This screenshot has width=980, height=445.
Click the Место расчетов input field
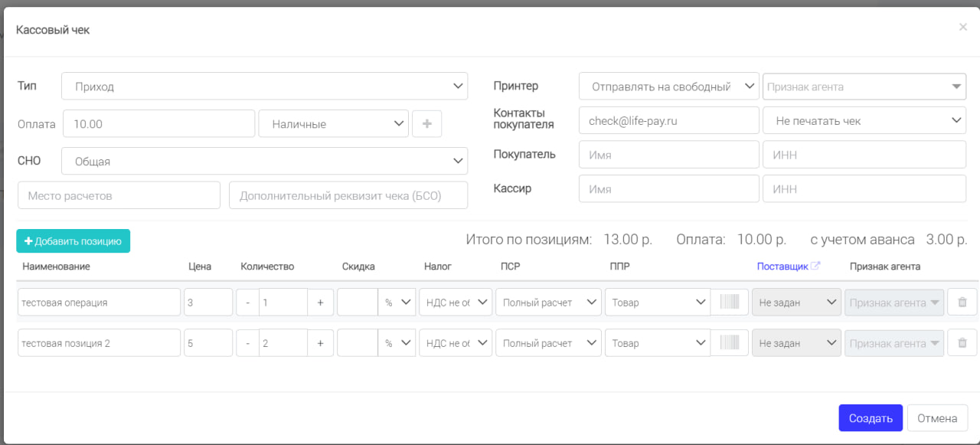(119, 195)
